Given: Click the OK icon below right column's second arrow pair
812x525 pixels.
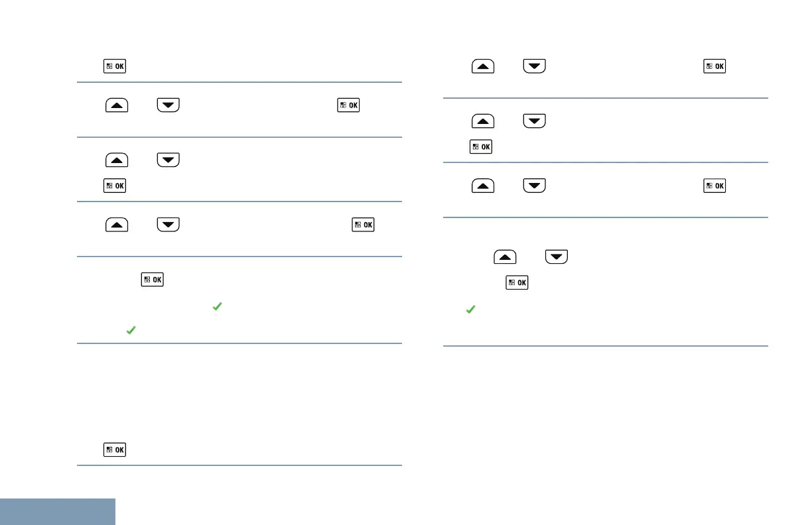Looking at the screenshot, I should tap(481, 146).
